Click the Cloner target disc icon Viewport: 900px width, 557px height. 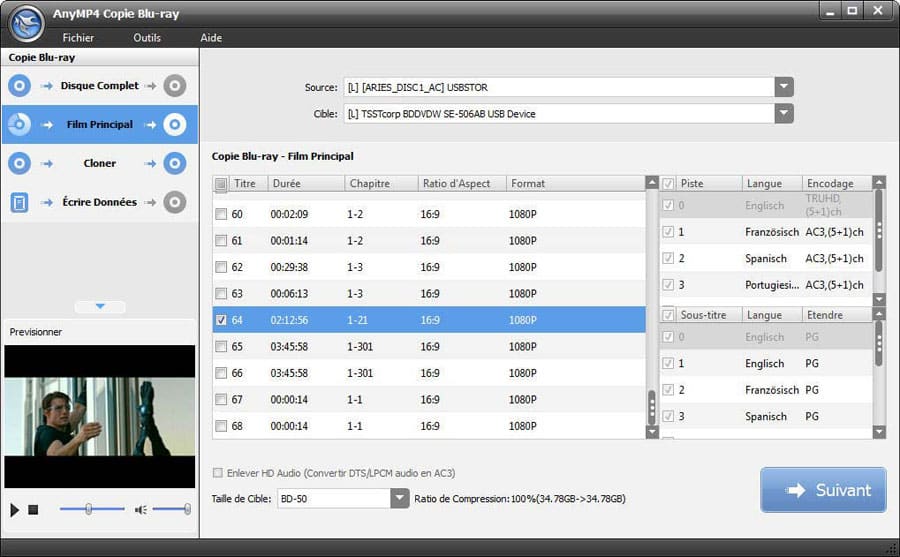[x=175, y=163]
